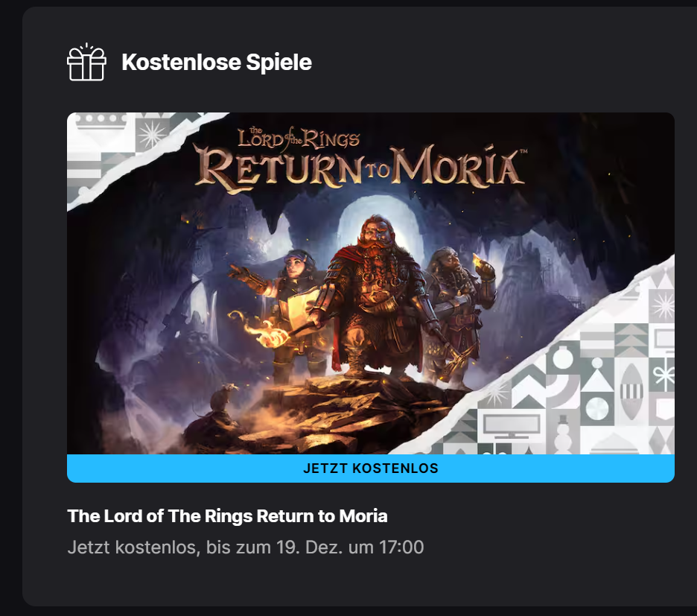
Task: Click the round bauble ornament icon
Action: 563,358
